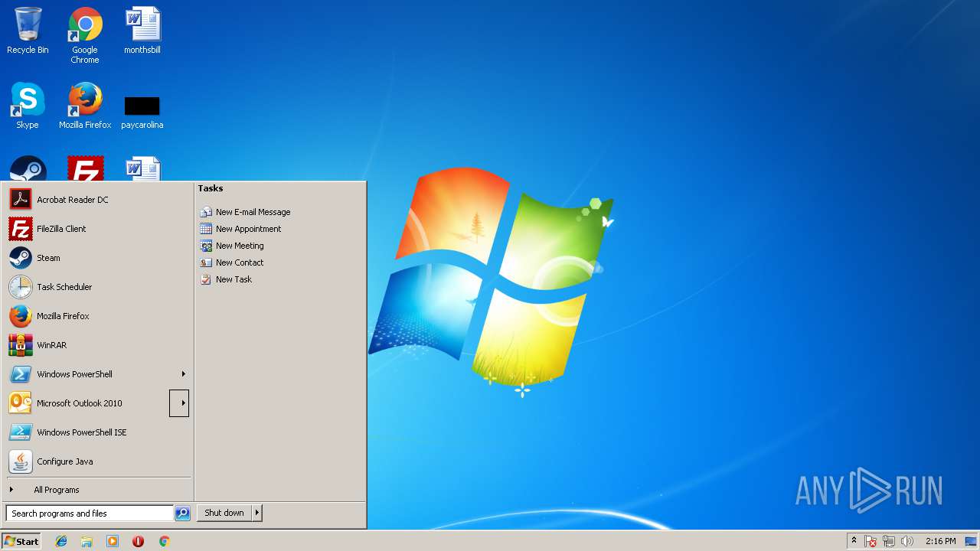This screenshot has height=551, width=980.
Task: Open Internet Explorer from taskbar
Action: pos(61,541)
